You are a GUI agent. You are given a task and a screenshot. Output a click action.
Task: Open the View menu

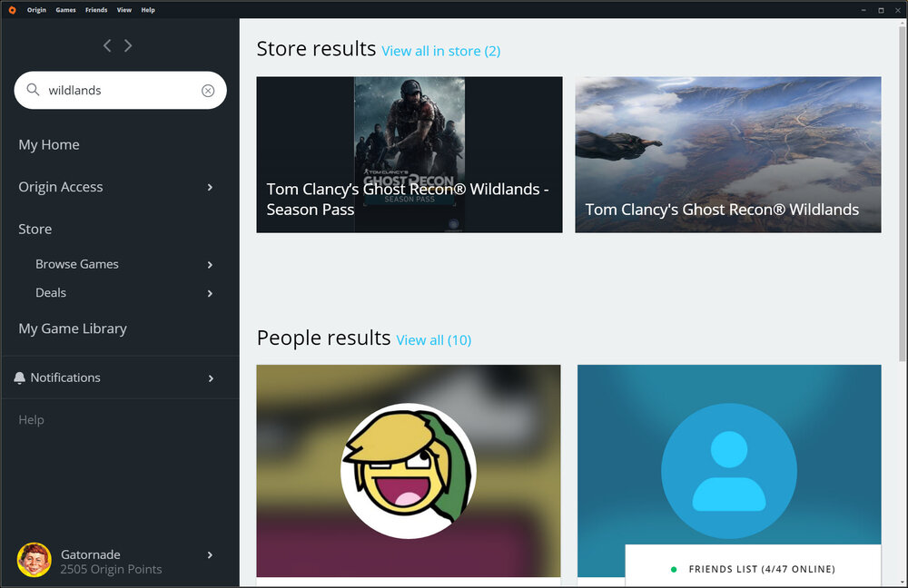coord(123,10)
